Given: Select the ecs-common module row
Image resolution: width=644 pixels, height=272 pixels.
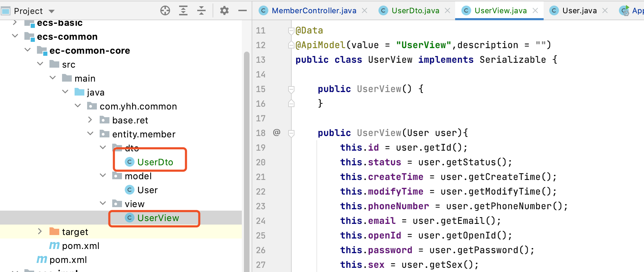Looking at the screenshot, I should tap(121, 37).
